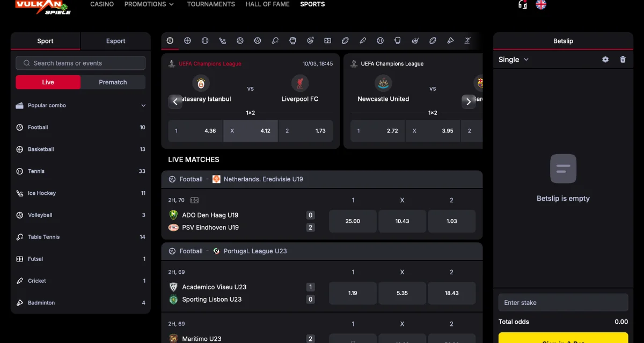Open UEFA Champions League link on Galatasaray card
Viewport: 644px width, 343px height.
210,64
